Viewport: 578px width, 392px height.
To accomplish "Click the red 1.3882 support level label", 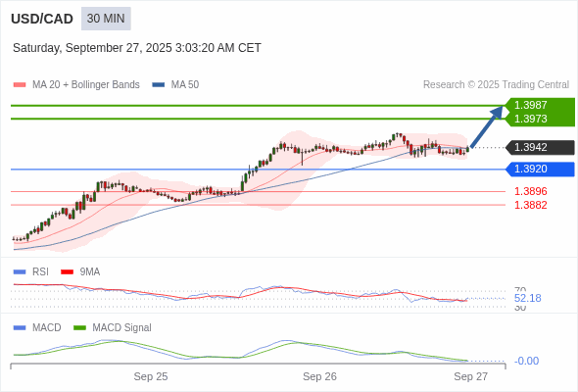I will point(530,205).
